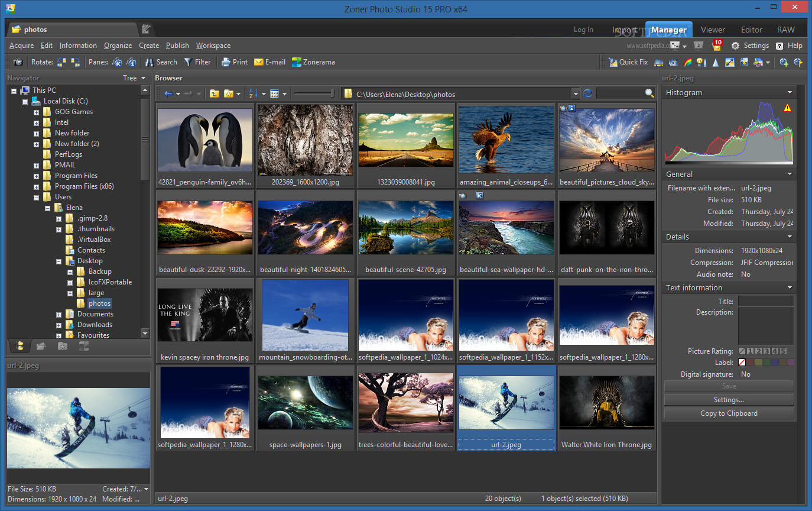Switch to the RAW tab
812x511 pixels.
786,30
